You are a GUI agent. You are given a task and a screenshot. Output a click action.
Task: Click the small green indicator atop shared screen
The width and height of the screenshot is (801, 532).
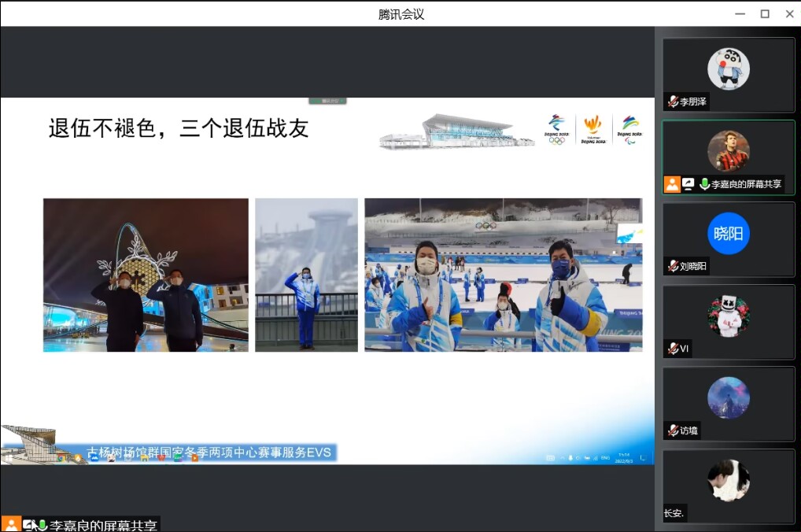(327, 101)
